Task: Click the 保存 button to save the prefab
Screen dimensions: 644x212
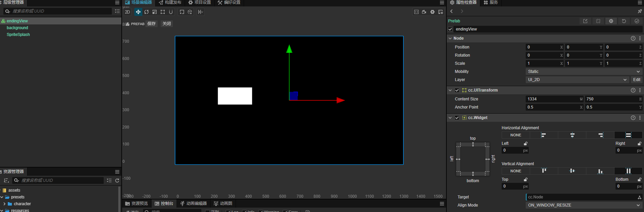Action: (152, 24)
